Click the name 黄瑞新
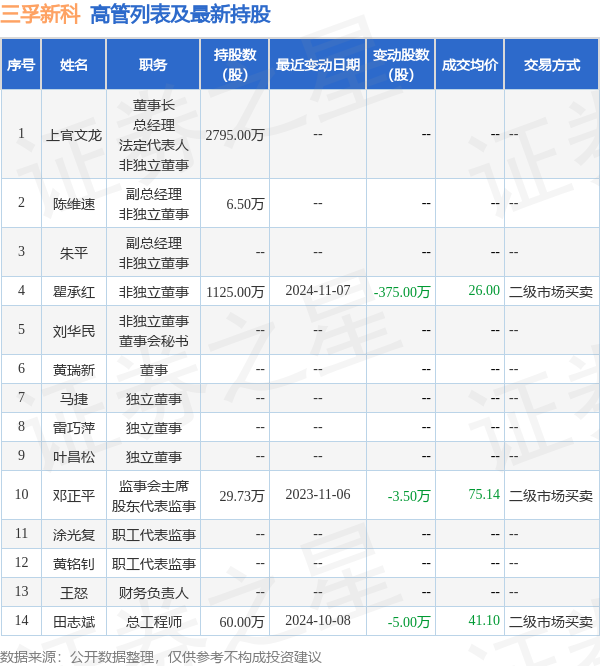The image size is (600, 666). click(74, 370)
